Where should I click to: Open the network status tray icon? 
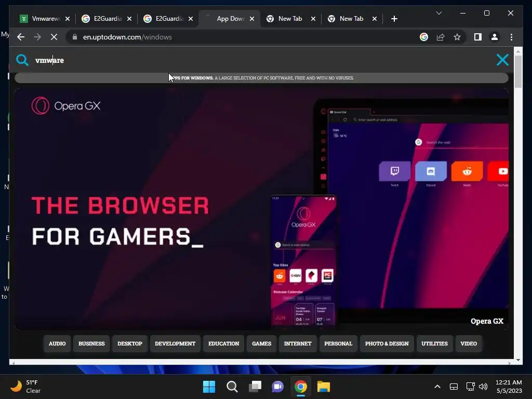pyautogui.click(x=470, y=387)
